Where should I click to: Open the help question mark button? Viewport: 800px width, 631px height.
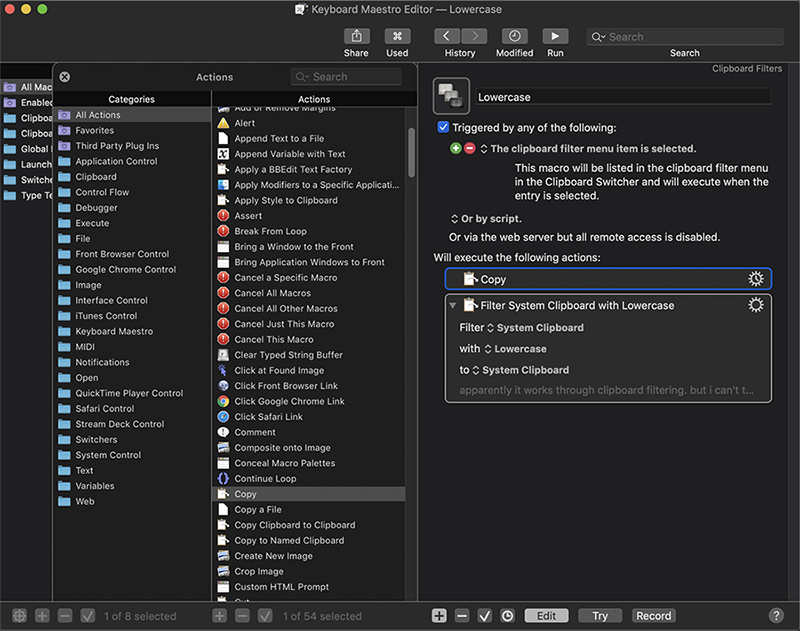[x=776, y=616]
